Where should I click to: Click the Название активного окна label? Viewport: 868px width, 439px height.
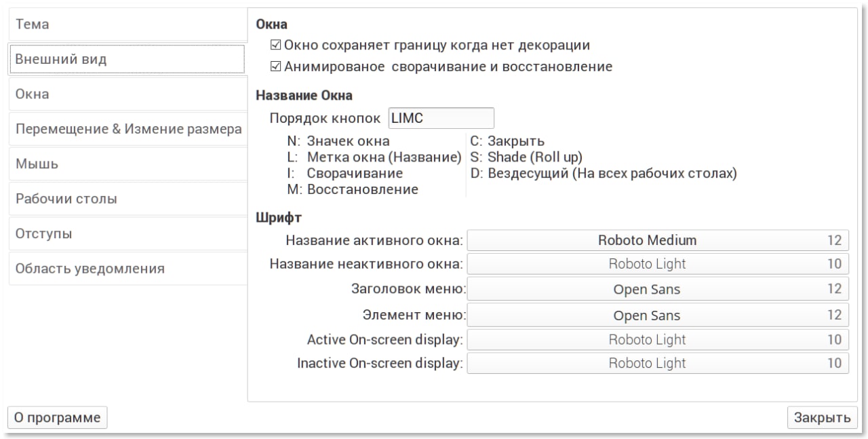(374, 240)
